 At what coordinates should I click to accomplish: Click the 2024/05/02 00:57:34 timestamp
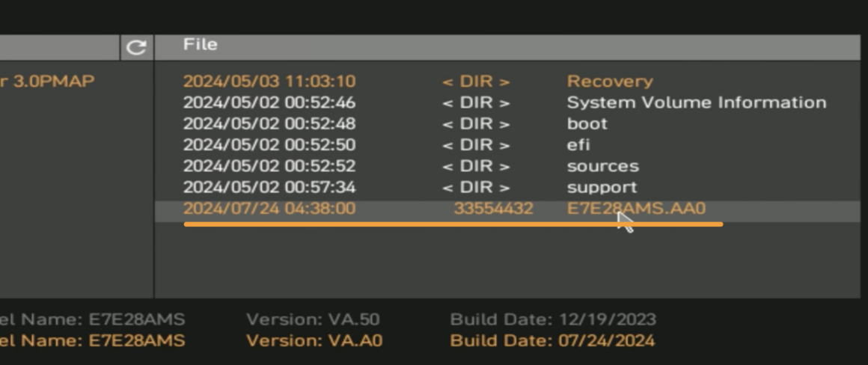coord(269,187)
